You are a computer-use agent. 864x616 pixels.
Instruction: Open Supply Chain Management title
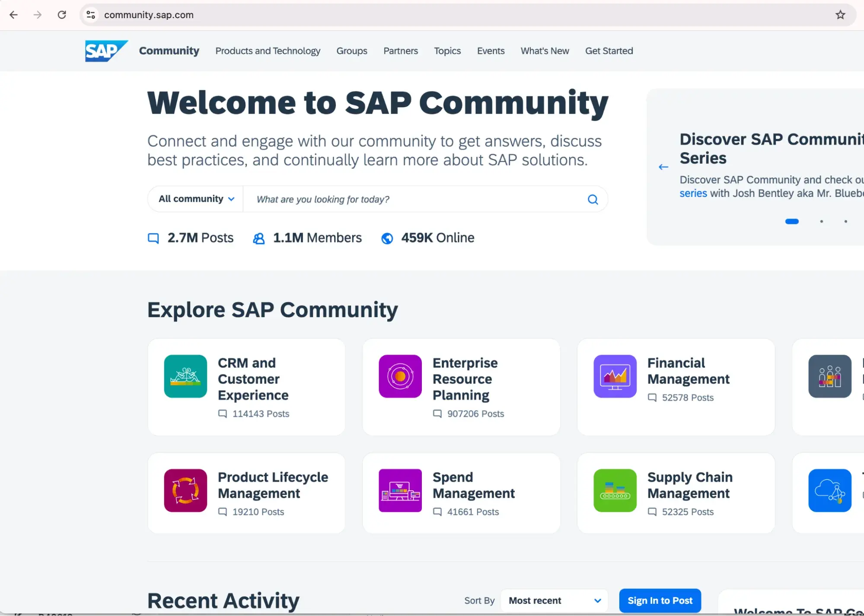690,485
